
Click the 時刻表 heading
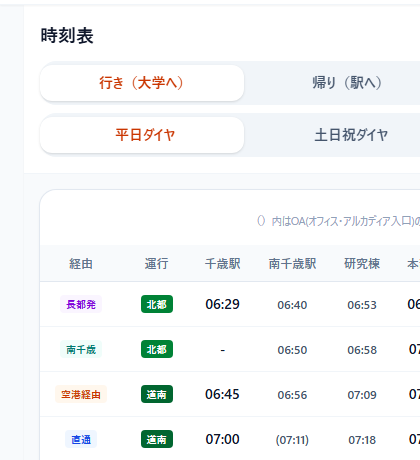click(67, 36)
